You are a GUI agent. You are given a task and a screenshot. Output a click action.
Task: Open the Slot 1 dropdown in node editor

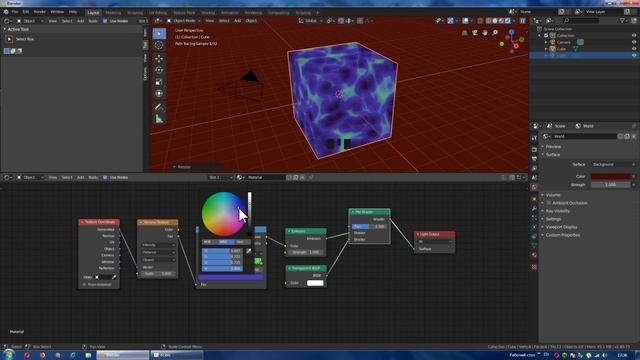point(220,178)
